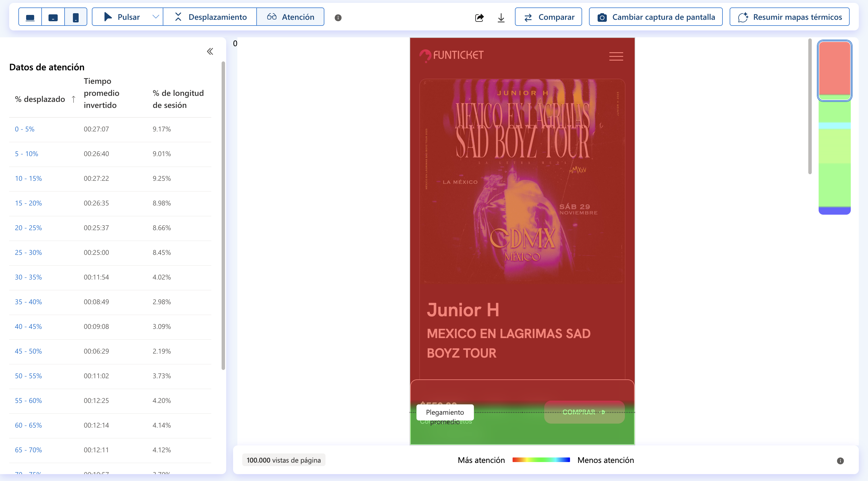868x481 pixels.
Task: Click Cambiar captura de pantalla button
Action: pyautogui.click(x=655, y=17)
